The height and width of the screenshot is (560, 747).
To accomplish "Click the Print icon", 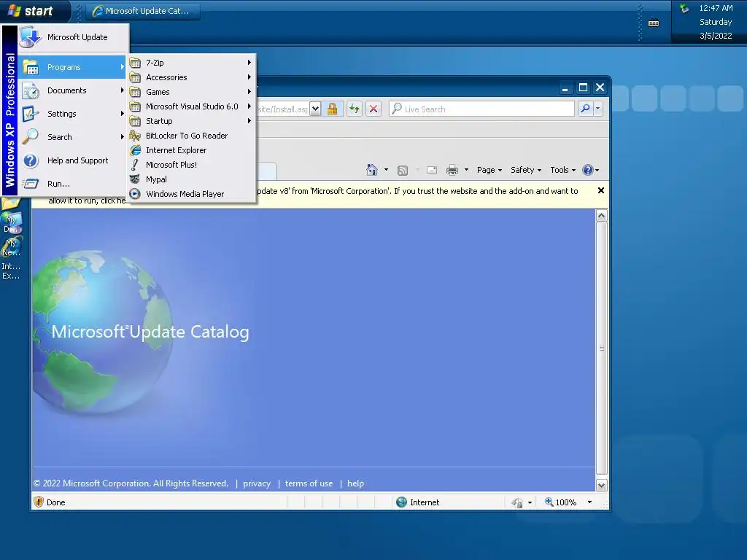I will pos(452,170).
